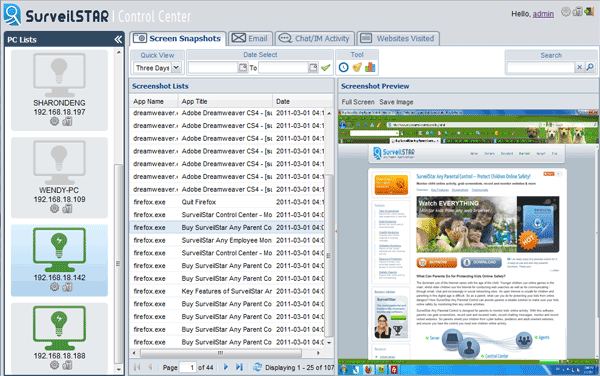The image size is (600, 376).
Task: Clear the search with the X icon
Action: click(580, 67)
